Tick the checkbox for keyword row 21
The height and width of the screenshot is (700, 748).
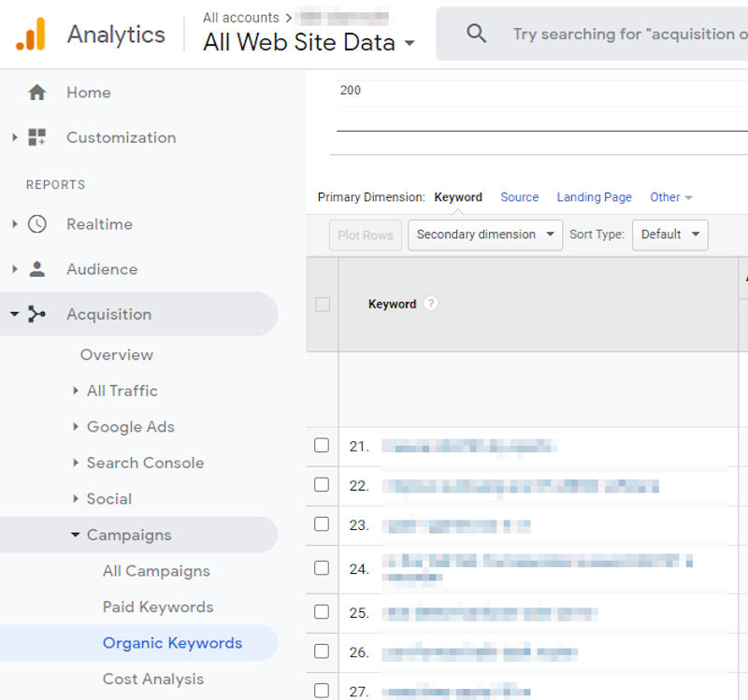point(322,446)
